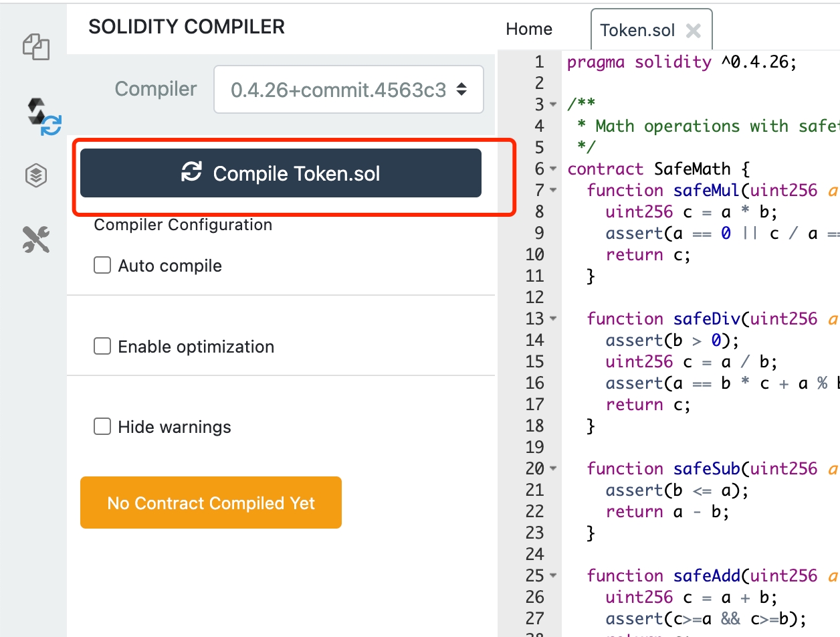Select the Token.sol editor tab
Viewport: 840px width, 637px height.
(x=637, y=31)
